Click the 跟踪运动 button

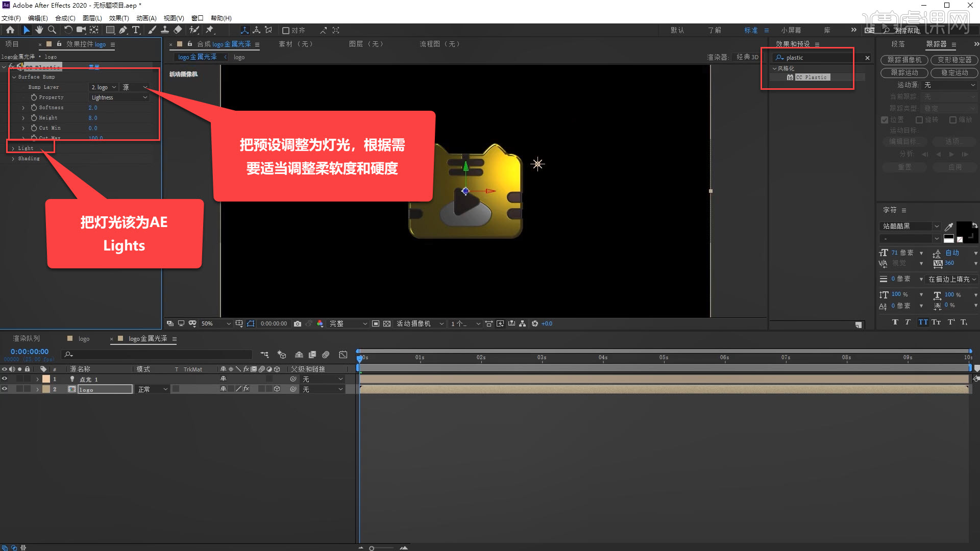[x=904, y=73]
